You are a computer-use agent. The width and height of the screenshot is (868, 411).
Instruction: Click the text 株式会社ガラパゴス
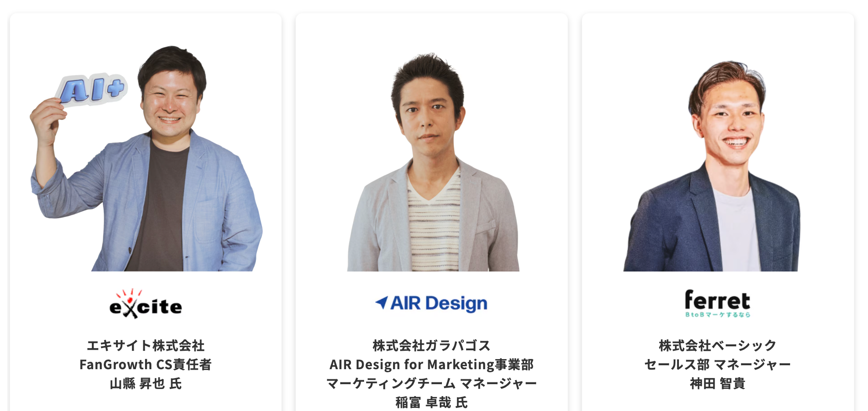point(431,345)
